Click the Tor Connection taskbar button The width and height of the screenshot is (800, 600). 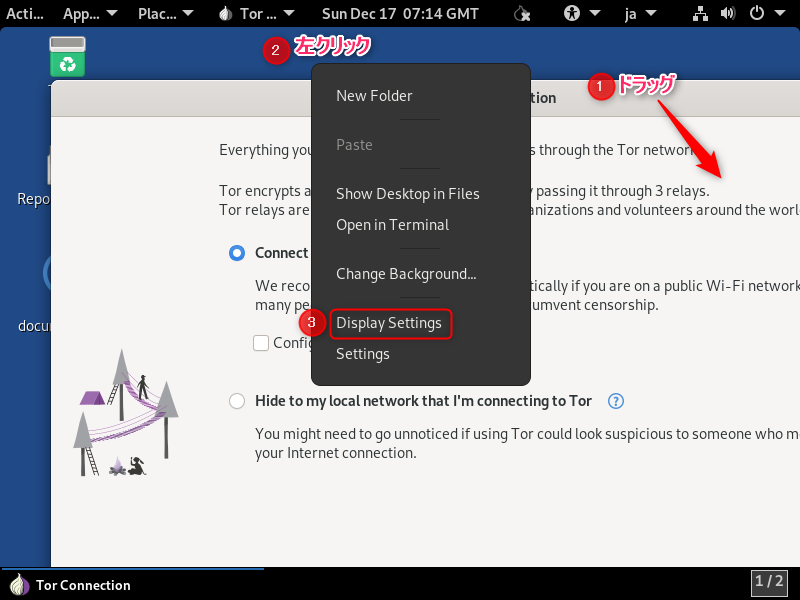pos(133,585)
